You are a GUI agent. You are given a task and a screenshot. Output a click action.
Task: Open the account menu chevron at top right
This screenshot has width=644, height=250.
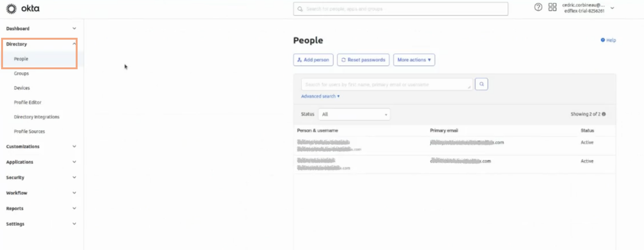pos(612,8)
